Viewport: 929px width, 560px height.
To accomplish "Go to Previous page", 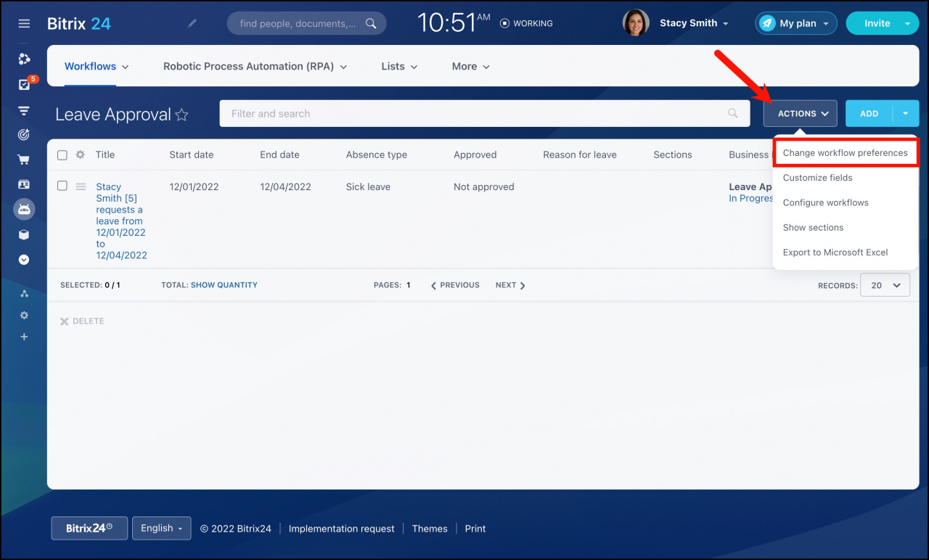I will [x=455, y=285].
